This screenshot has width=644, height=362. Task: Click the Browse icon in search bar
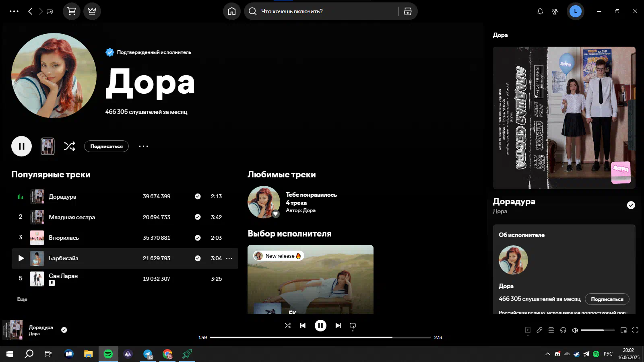[x=408, y=11]
